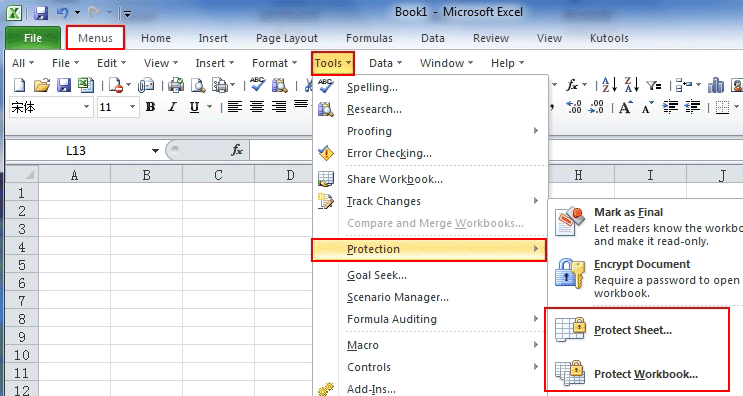
Task: Click the Insert Cells icon in toolbar
Action: (683, 86)
